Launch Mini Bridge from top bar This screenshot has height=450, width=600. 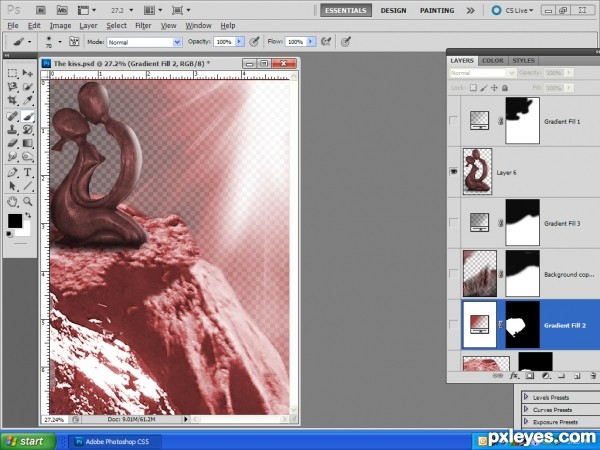(x=62, y=10)
